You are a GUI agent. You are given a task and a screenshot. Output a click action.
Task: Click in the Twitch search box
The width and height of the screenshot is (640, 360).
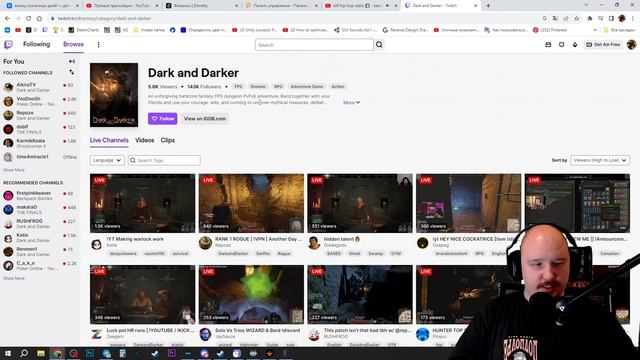tap(314, 44)
